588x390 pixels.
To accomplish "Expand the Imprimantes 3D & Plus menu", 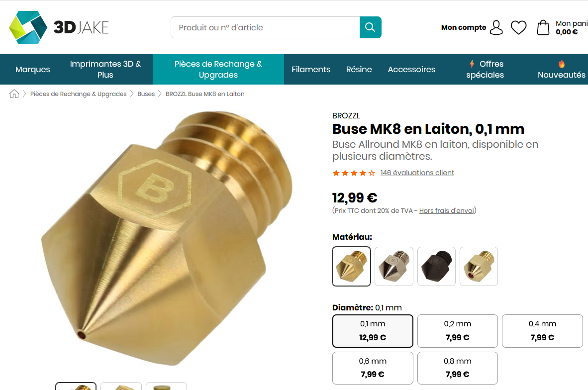I will (105, 69).
